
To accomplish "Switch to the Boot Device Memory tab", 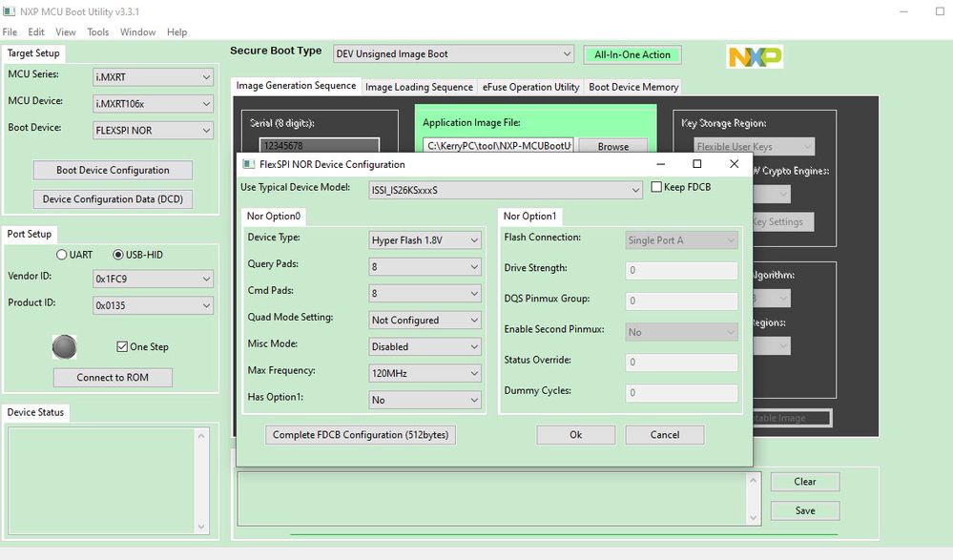I will coord(633,87).
